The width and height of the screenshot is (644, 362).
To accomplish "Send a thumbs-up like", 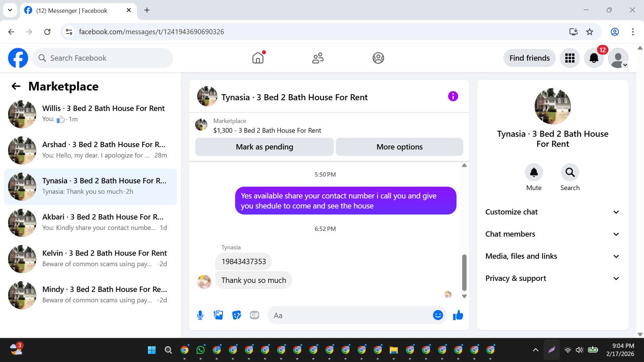I will (x=458, y=315).
